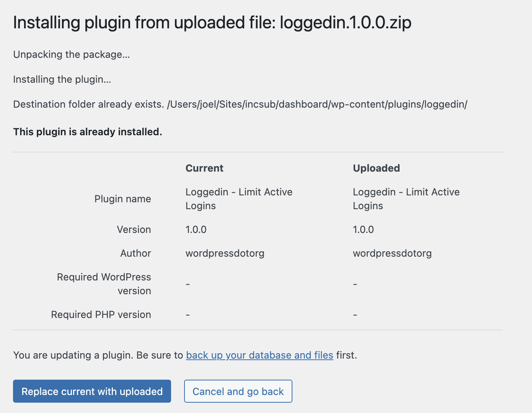
Task: Click the Installing the plugin status line
Action: point(62,79)
